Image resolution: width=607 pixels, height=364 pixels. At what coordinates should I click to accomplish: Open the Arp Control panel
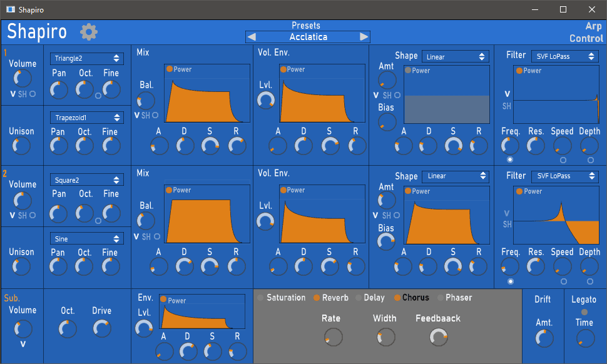point(586,32)
